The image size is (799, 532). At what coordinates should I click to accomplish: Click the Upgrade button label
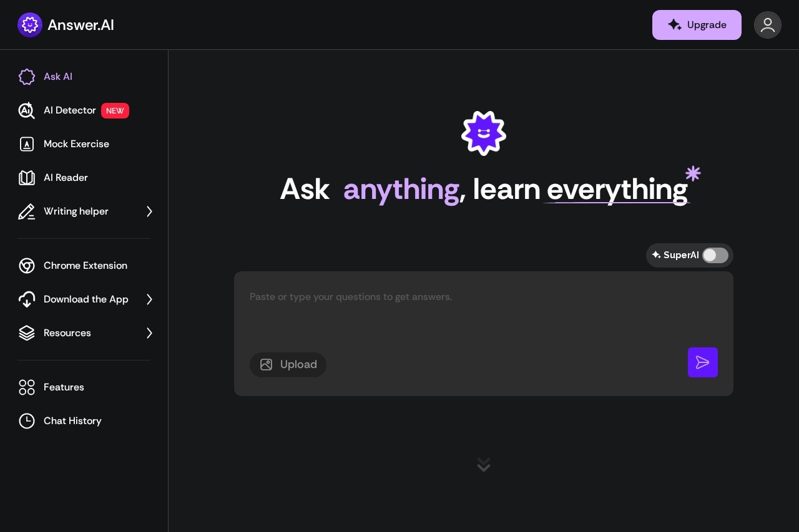pyautogui.click(x=707, y=25)
